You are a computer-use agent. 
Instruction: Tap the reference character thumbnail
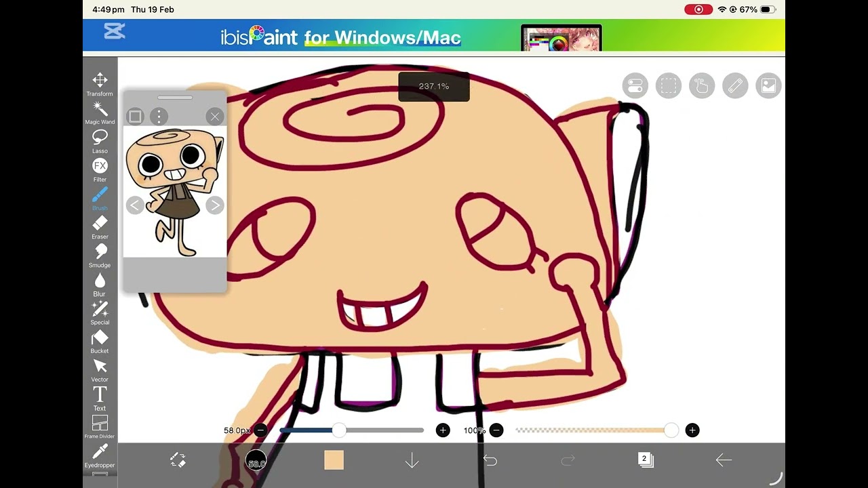[174, 192]
